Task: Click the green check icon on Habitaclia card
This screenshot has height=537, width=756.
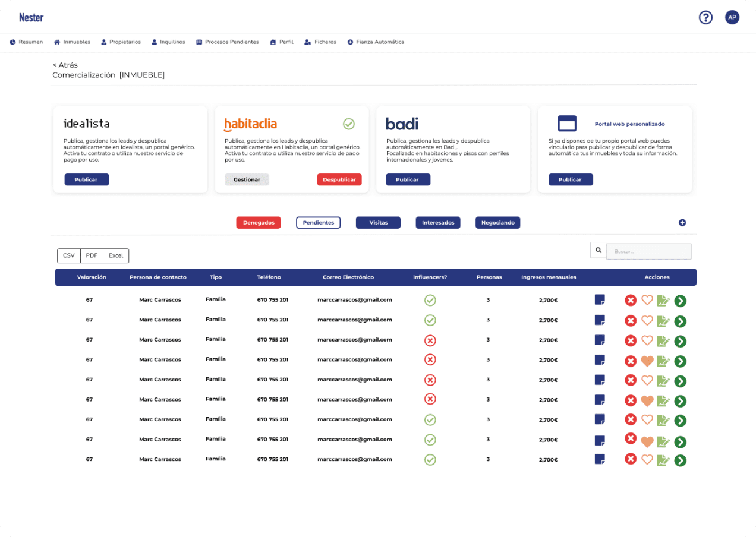Action: click(349, 124)
